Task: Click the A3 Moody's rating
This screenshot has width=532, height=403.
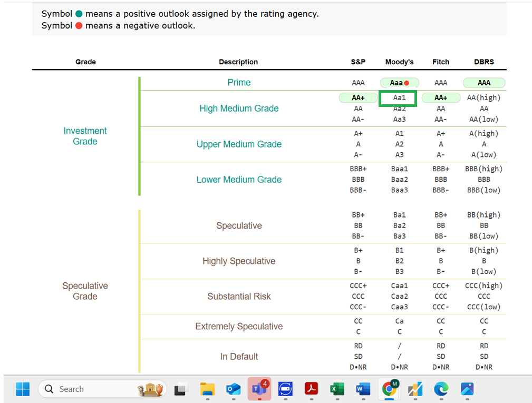Action: pyautogui.click(x=399, y=154)
